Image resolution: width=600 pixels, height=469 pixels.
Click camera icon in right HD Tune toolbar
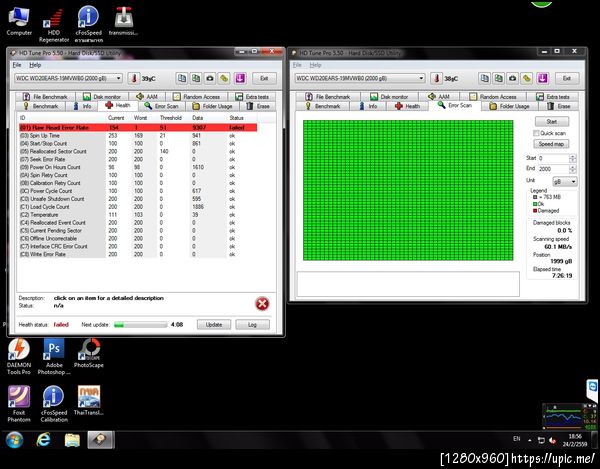tap(512, 78)
